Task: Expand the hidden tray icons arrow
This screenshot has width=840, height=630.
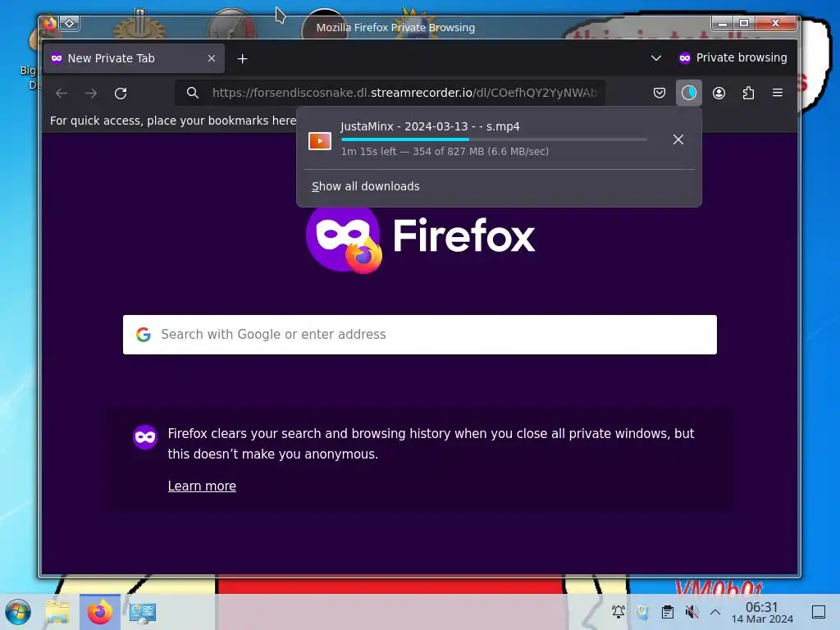Action: click(715, 611)
